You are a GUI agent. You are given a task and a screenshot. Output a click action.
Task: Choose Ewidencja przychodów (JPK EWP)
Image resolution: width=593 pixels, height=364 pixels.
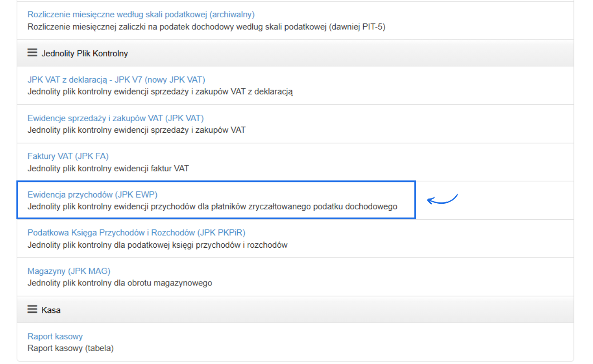[x=92, y=194]
